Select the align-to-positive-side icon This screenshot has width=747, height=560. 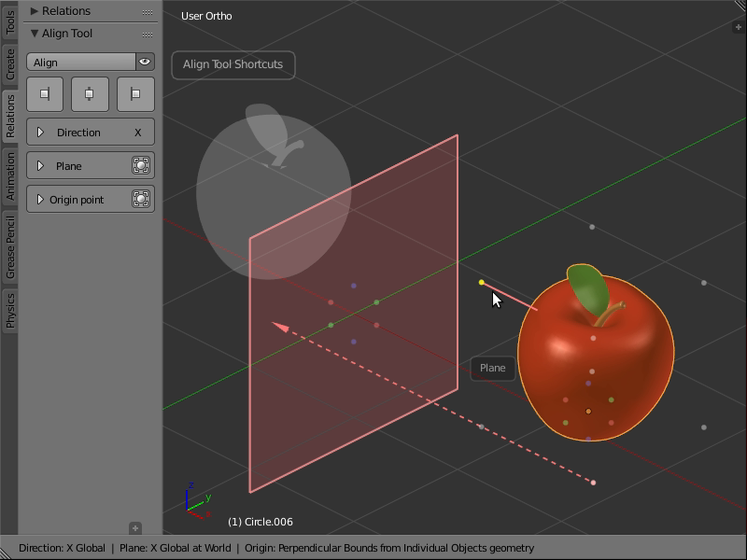(x=134, y=93)
